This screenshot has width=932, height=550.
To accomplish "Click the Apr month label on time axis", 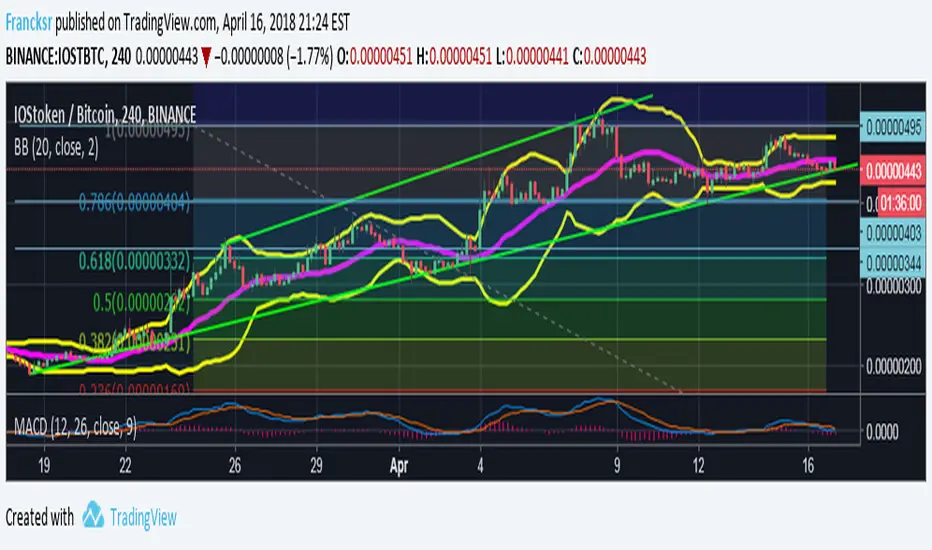I will coord(399,466).
